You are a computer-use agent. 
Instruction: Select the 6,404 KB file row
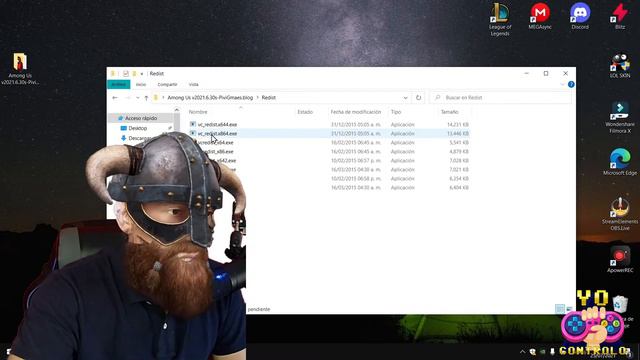pos(330,187)
